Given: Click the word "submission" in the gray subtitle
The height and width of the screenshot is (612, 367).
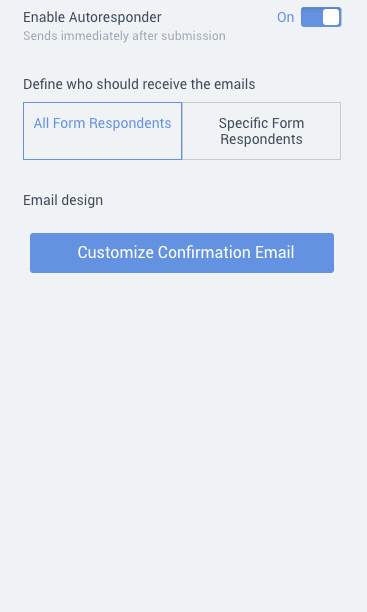Looking at the screenshot, I should click(x=193, y=36).
